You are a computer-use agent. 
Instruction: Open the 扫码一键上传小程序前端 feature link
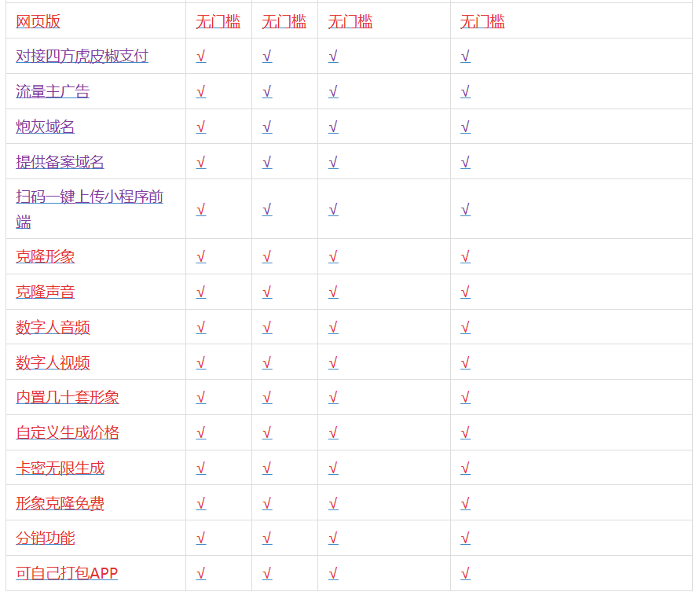90,197
